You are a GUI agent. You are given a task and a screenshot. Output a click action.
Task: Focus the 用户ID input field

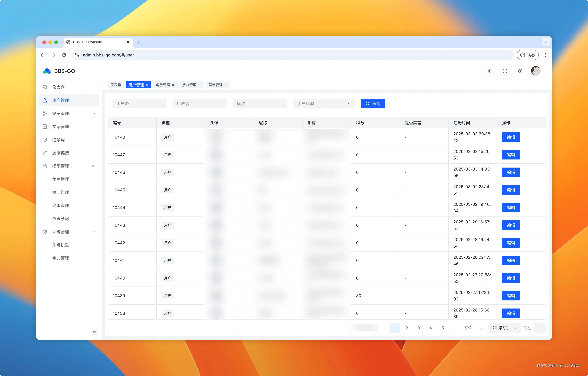tap(139, 104)
